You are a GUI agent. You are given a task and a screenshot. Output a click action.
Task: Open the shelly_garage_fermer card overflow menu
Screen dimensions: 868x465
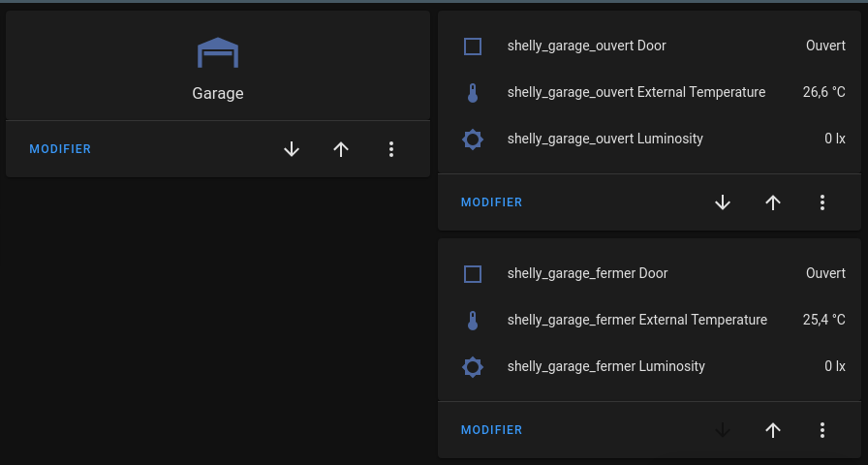(822, 430)
